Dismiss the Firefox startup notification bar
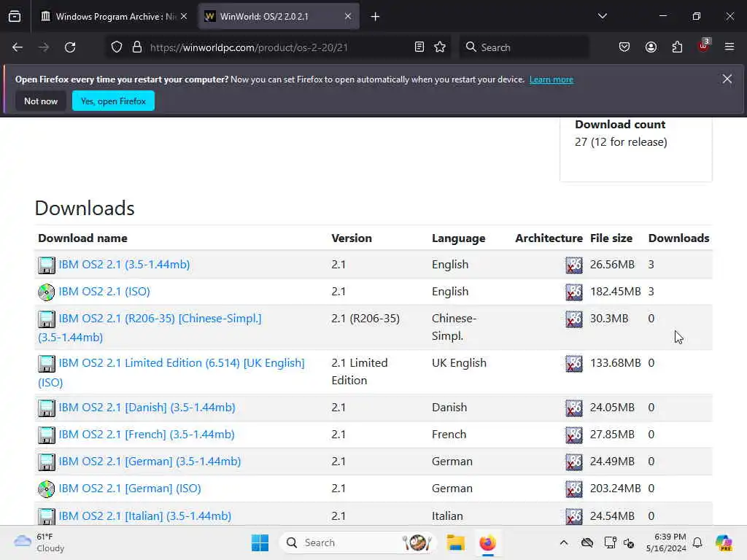The image size is (747, 560). pyautogui.click(x=727, y=79)
